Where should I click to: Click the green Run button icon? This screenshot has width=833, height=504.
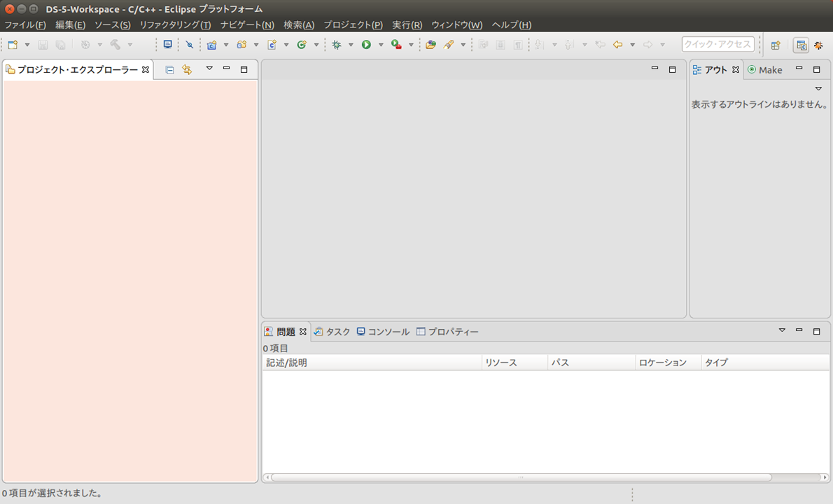pyautogui.click(x=366, y=45)
